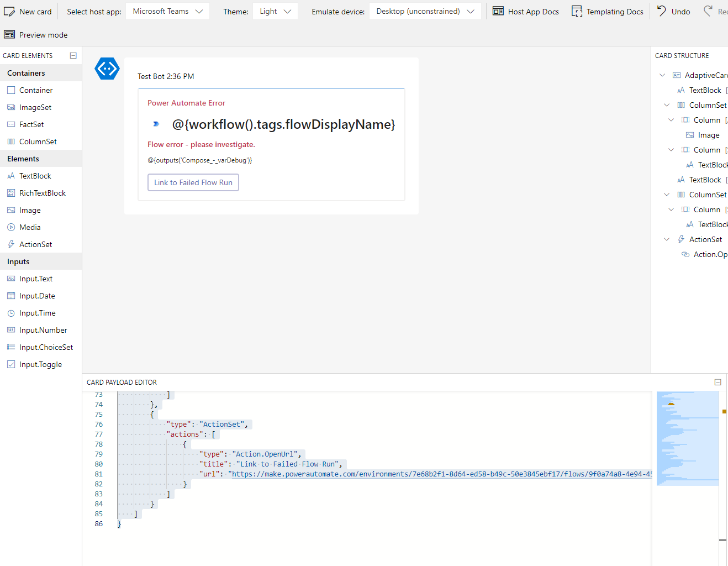
Task: Collapse the second ColumnSet tree node
Action: click(667, 195)
